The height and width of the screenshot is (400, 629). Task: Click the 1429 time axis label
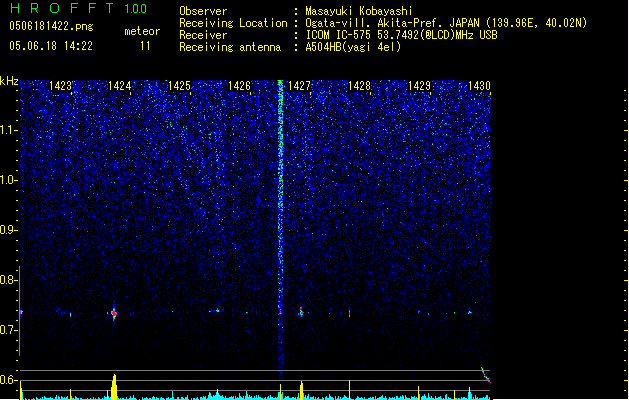click(x=419, y=86)
